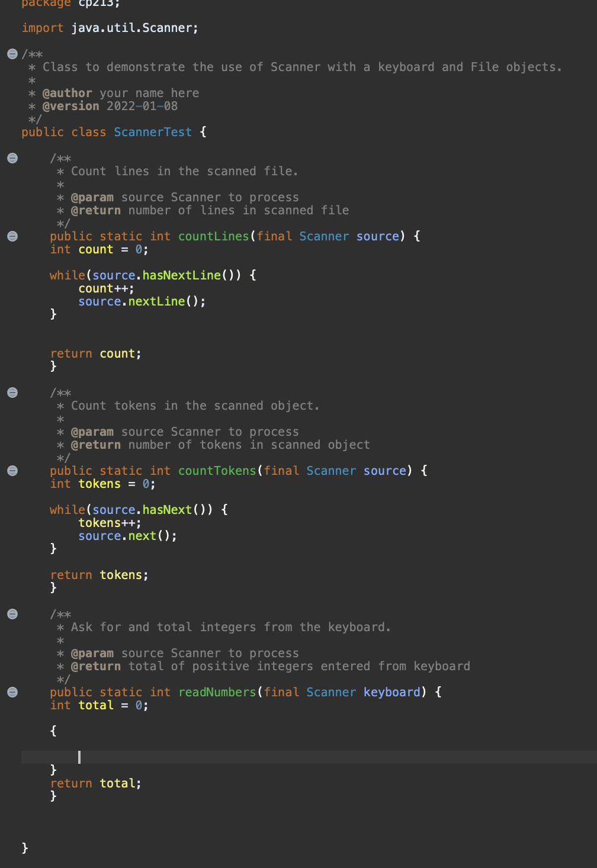Screen dimensions: 597x868
Task: Collapse the readNumbers Javadoc comment
Action: tap(12, 614)
